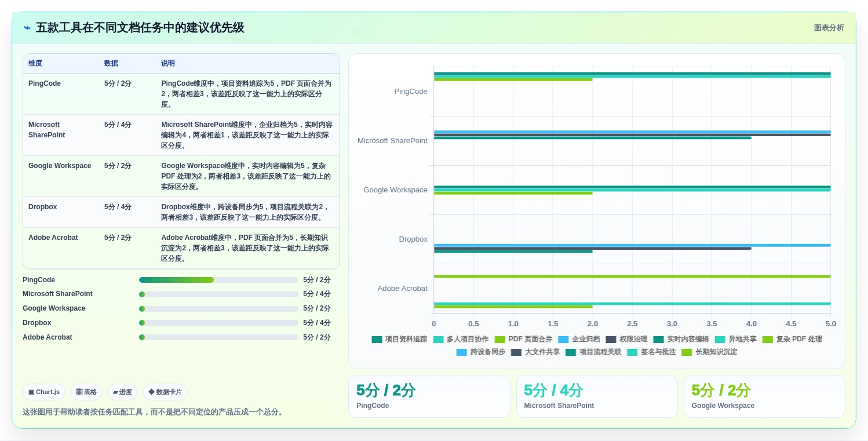Open the Google Workspace data card
The width and height of the screenshot is (868, 441).
[x=764, y=396]
